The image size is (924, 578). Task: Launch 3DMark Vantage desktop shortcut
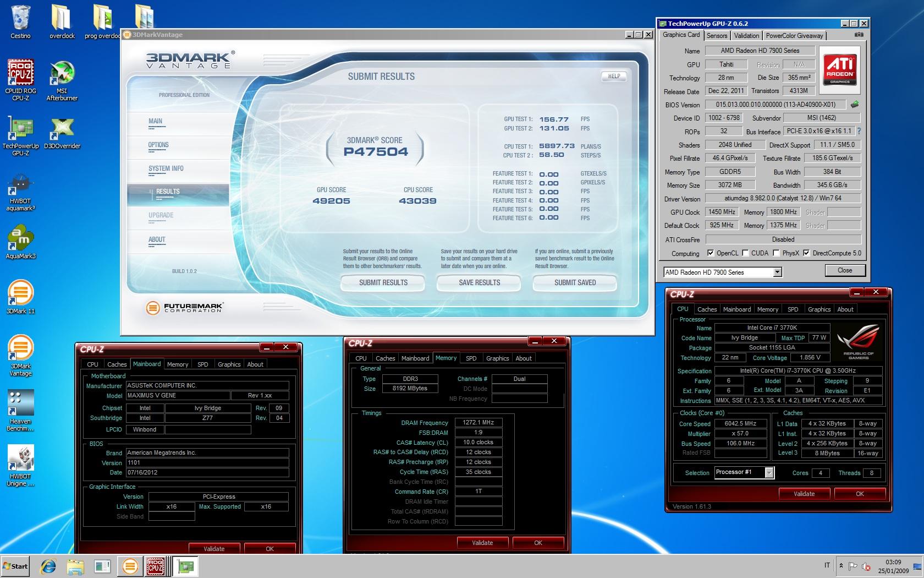tap(20, 356)
